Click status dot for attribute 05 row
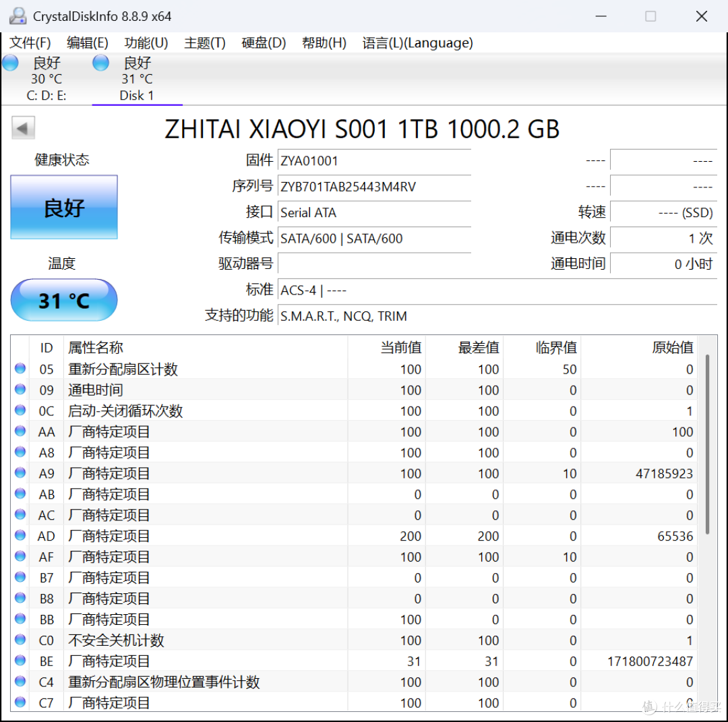The width and height of the screenshot is (728, 722). (x=20, y=369)
